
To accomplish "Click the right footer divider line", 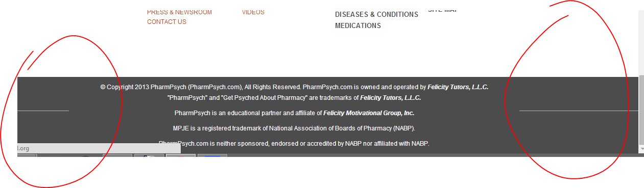I will tap(579, 110).
